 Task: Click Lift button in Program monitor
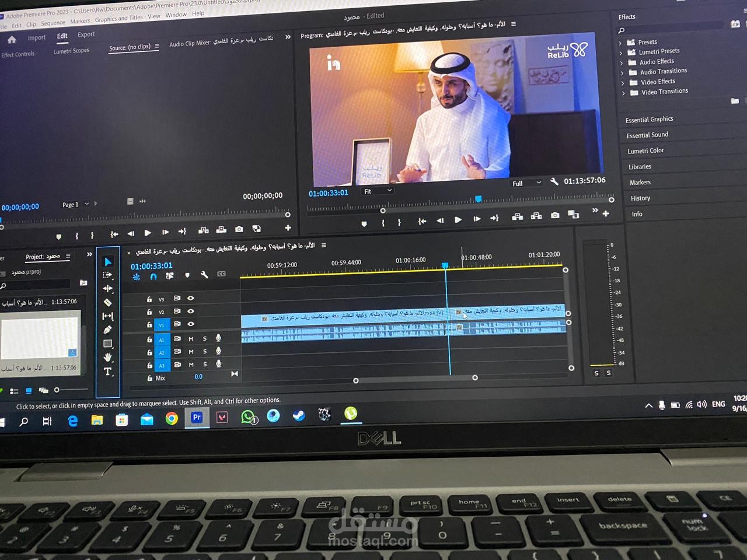pos(517,217)
